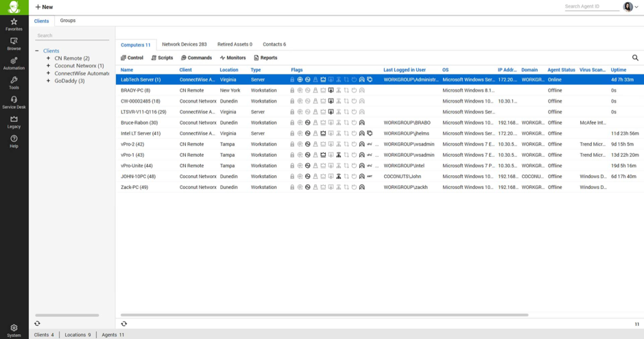Collapse the Clients tree root
The width and height of the screenshot is (644, 339).
click(37, 51)
